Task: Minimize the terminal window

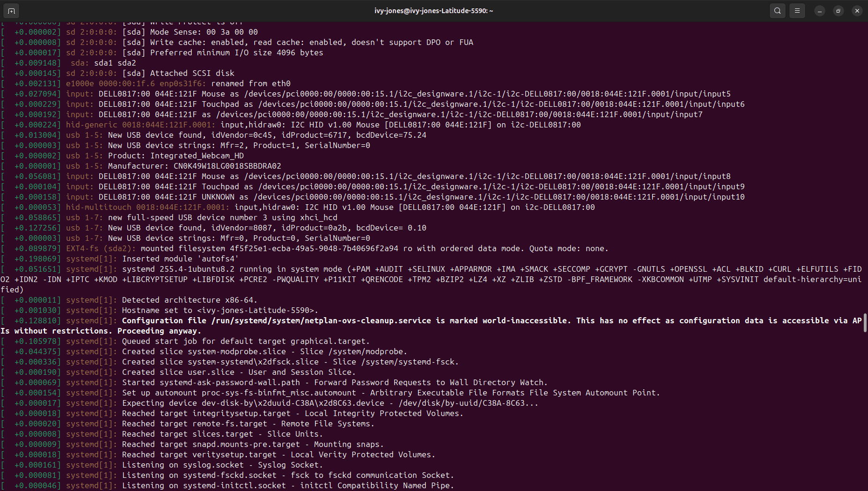Action: coord(820,11)
